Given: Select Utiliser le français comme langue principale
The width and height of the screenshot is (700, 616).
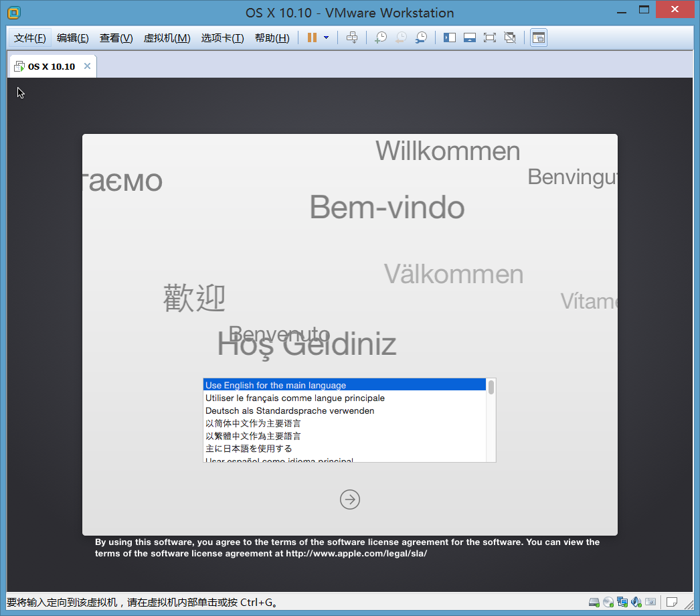Looking at the screenshot, I should coord(344,398).
